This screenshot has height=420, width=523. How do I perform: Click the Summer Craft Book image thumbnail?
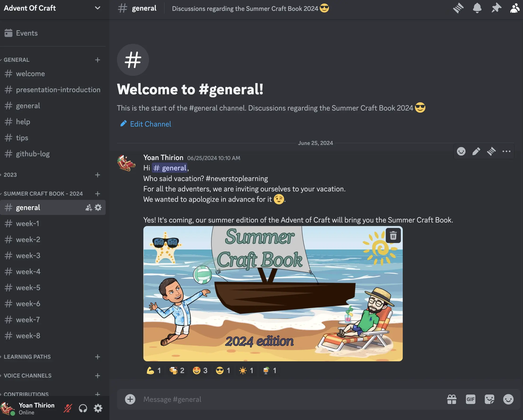click(x=273, y=293)
